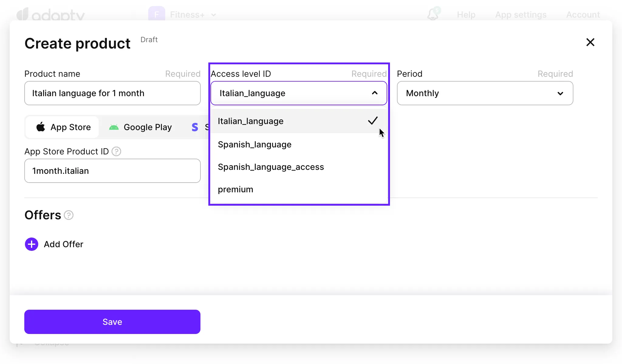The image size is (622, 364).
Task: Click the Fitness+ app avatar icon
Action: (x=156, y=14)
